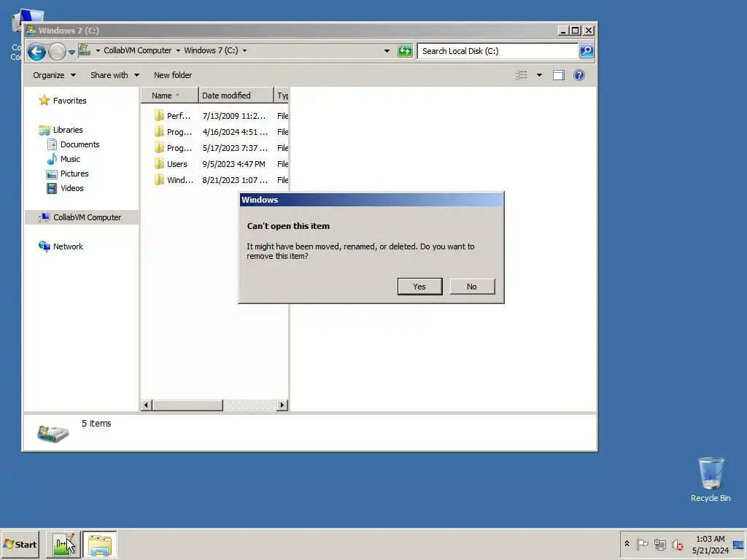Click the computer icon in the address bar
Screen dimensions: 747x560
[85, 50]
